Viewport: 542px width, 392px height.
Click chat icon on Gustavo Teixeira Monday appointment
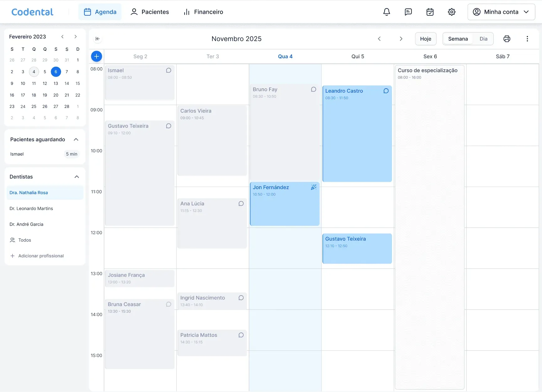point(169,126)
